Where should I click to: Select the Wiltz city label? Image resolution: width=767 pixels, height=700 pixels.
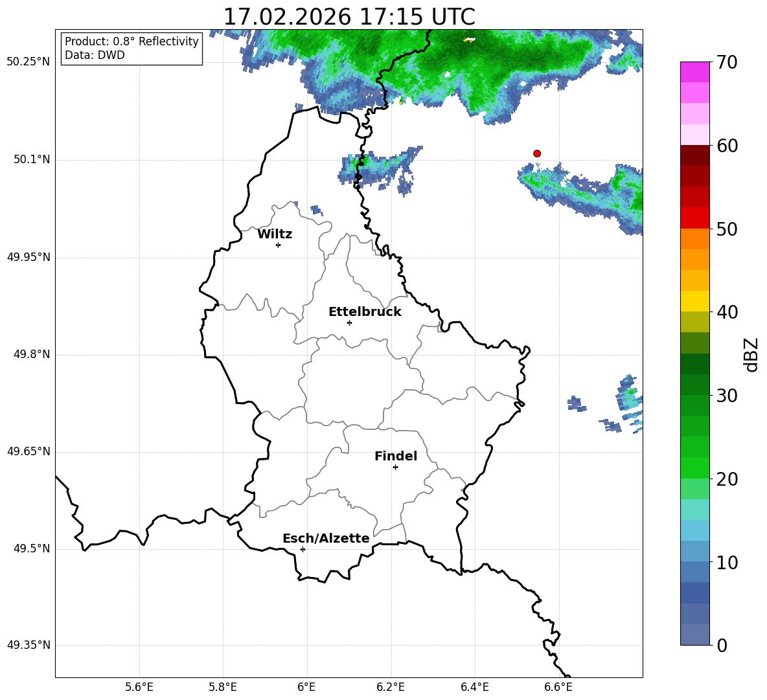click(x=275, y=234)
